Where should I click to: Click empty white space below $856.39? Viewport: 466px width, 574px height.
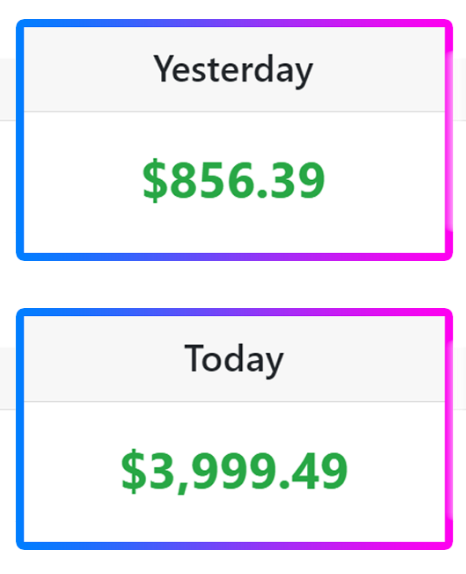pos(234,229)
